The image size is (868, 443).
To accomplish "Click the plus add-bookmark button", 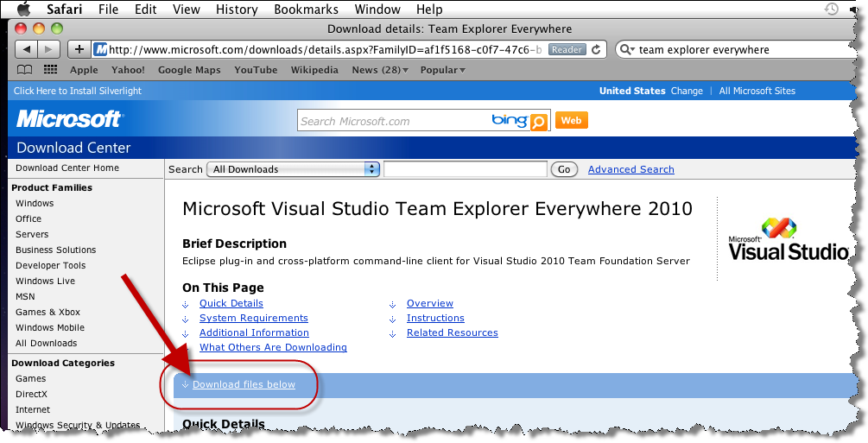I will coord(79,49).
